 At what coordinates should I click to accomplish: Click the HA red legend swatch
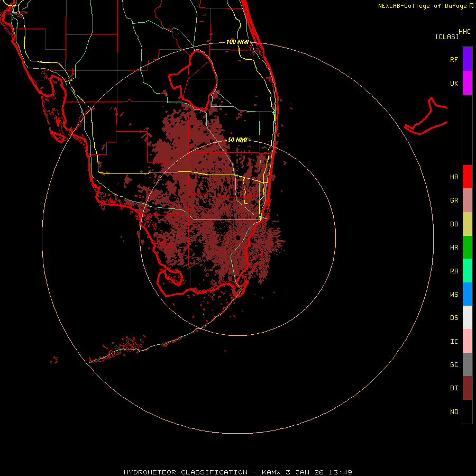467,177
